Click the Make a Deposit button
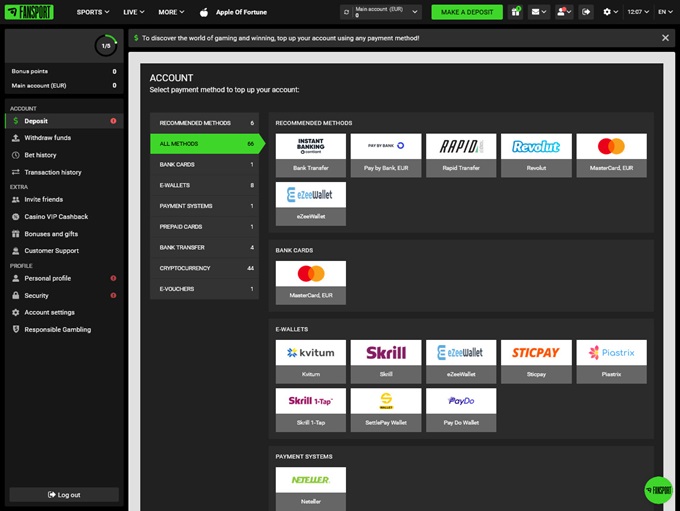 (467, 12)
